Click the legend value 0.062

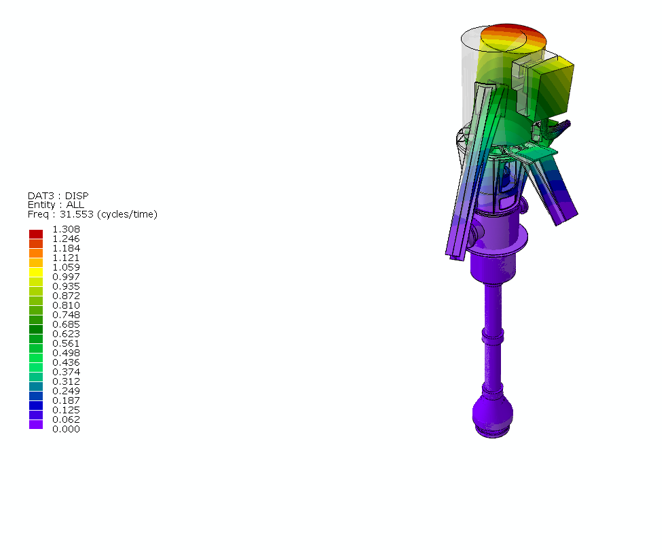(x=66, y=420)
